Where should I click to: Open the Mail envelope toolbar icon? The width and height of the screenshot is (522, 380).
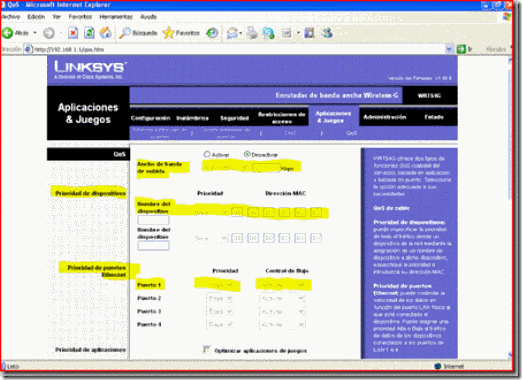pos(232,33)
